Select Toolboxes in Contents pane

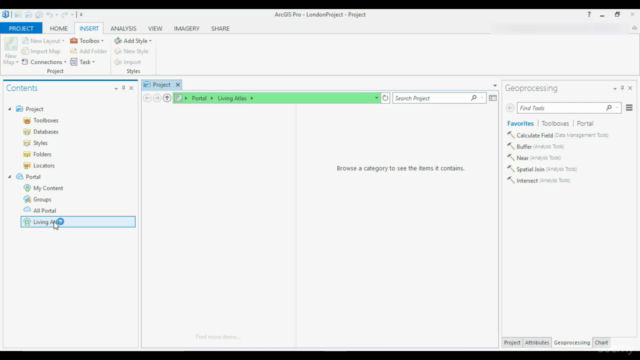click(x=46, y=120)
